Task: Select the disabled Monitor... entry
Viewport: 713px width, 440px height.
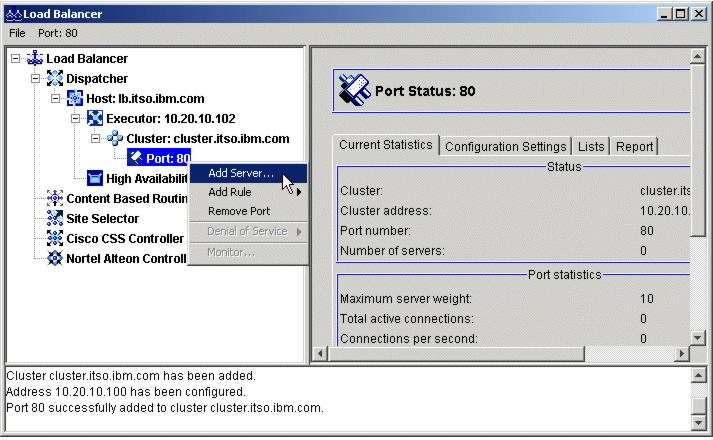Action: coord(248,252)
